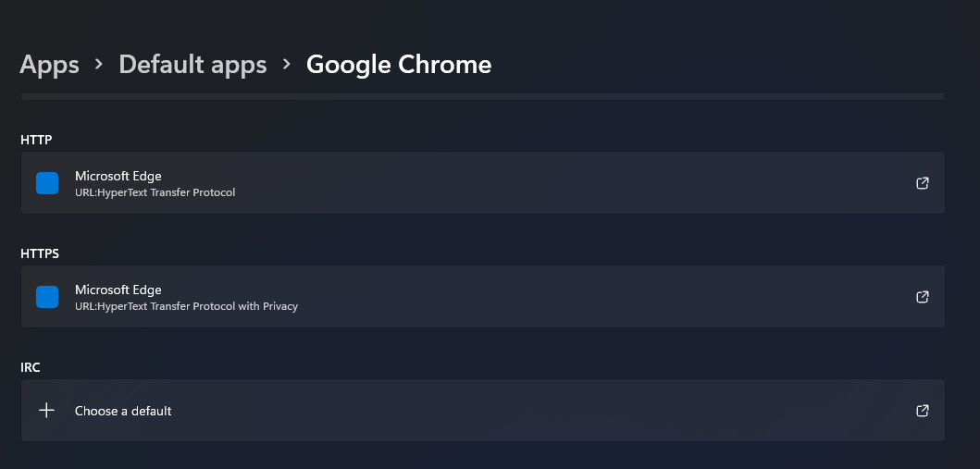The image size is (980, 469).
Task: Click the Google Chrome page title
Action: [x=399, y=65]
